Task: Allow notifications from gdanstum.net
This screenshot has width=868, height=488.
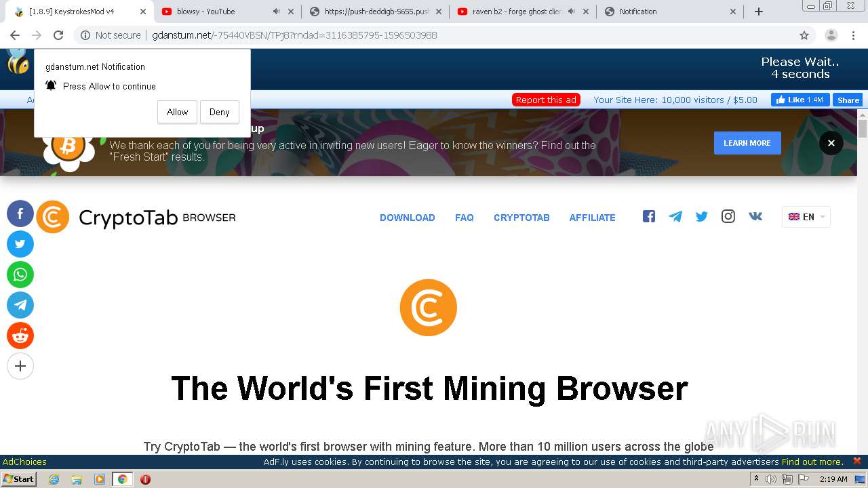Action: (x=177, y=113)
